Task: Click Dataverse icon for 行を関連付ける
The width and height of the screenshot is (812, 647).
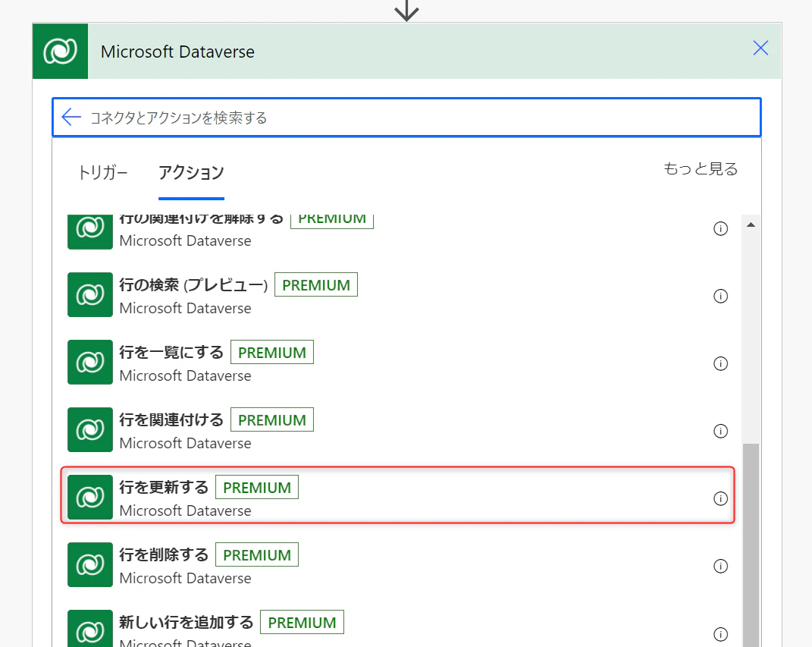Action: (x=90, y=429)
